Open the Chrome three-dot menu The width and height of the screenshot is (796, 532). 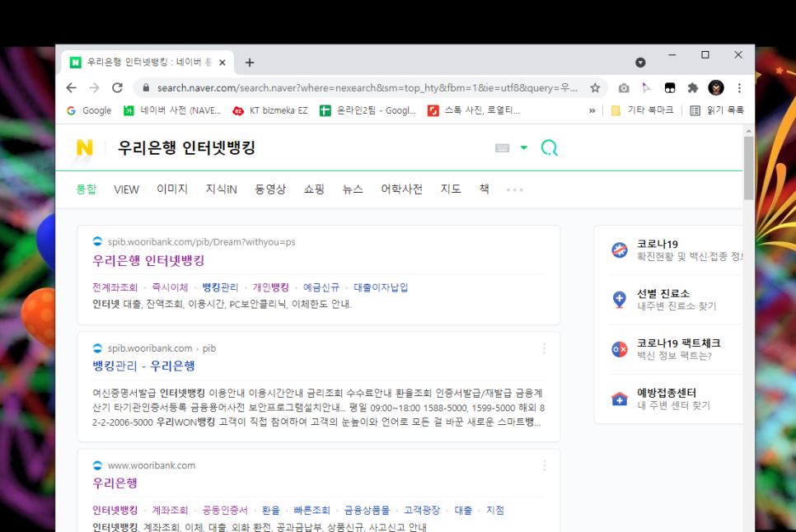pos(739,88)
